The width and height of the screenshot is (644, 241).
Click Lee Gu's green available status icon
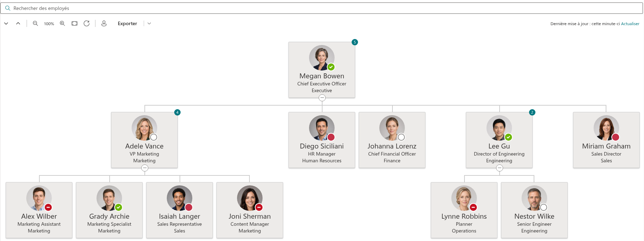508,137
